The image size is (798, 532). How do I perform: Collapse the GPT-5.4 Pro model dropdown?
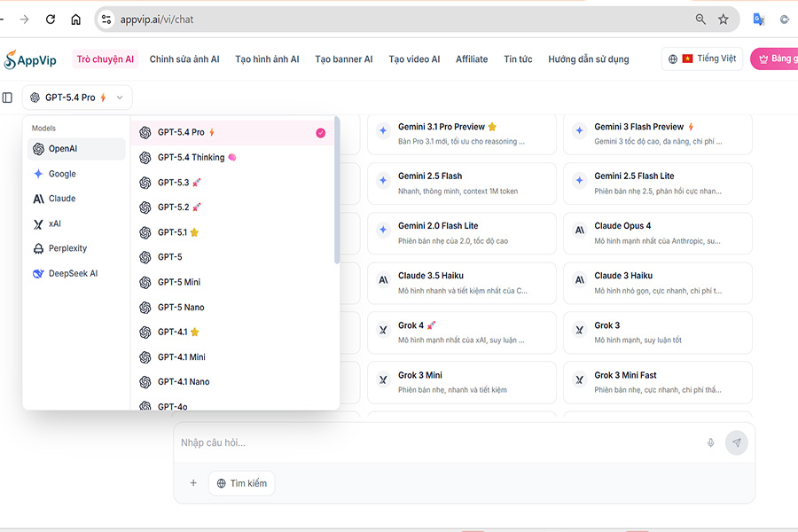click(x=77, y=98)
